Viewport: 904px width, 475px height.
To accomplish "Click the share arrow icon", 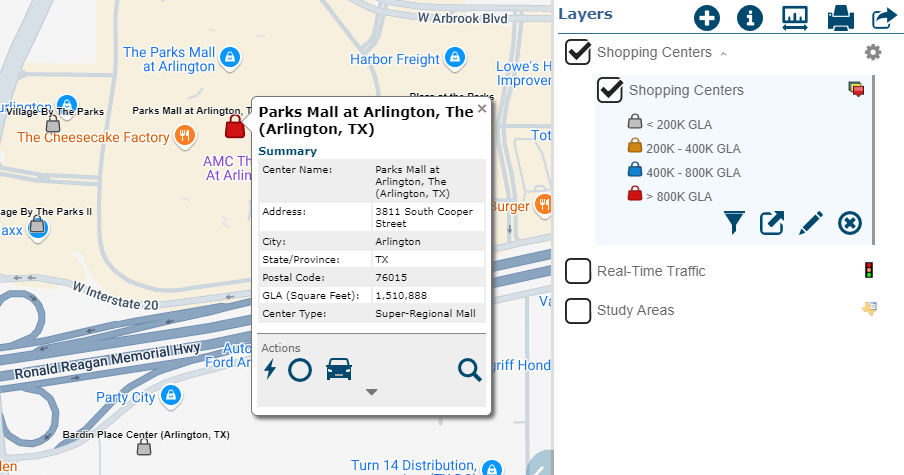I will [884, 18].
